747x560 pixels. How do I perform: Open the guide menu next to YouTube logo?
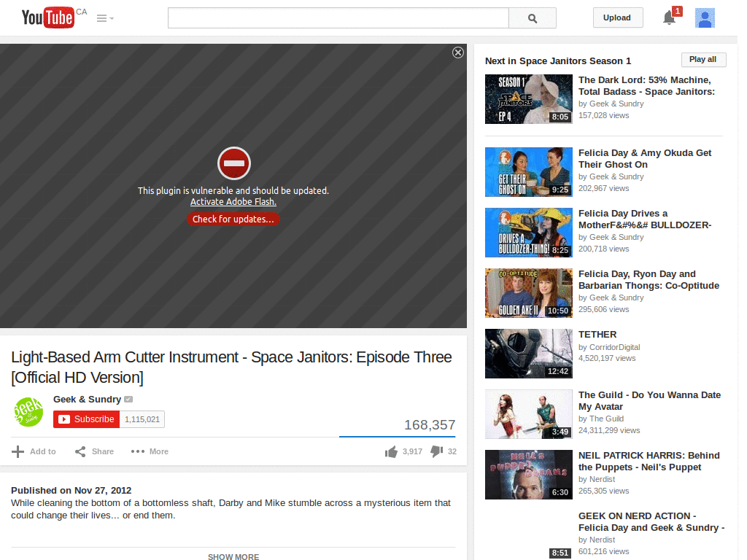click(x=105, y=18)
